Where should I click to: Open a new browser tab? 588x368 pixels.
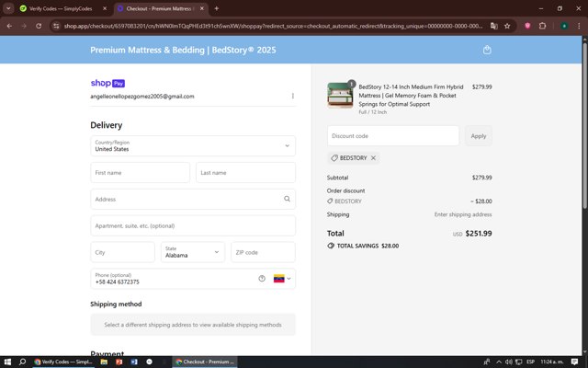(217, 8)
